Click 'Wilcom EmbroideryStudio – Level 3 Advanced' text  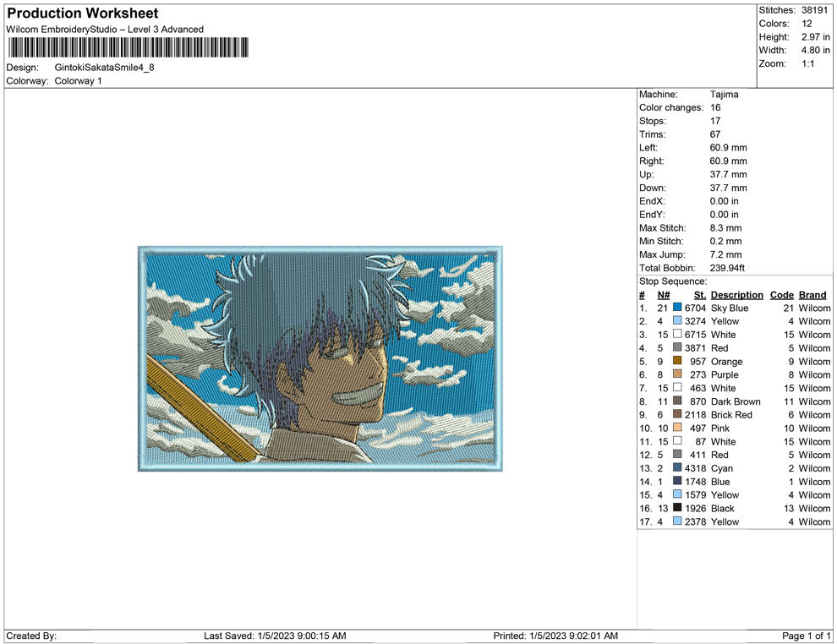105,30
